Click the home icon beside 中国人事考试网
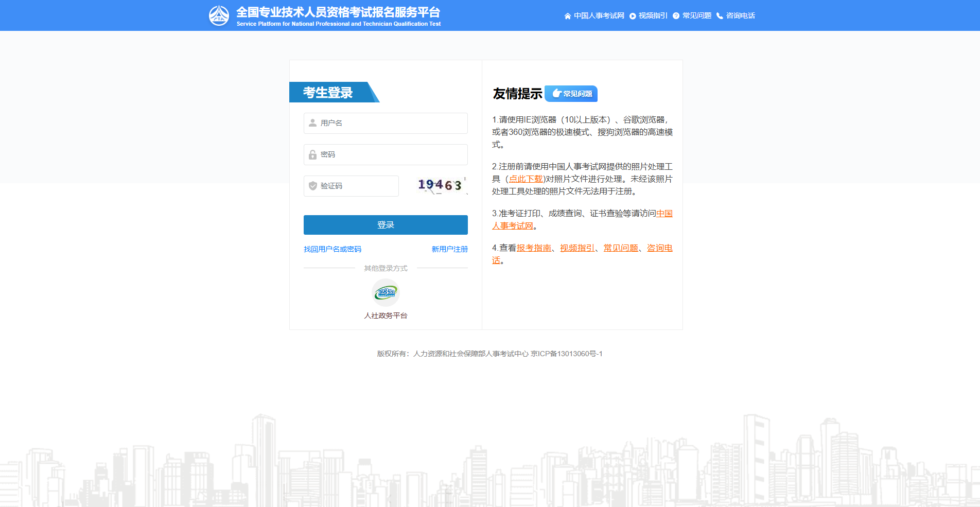The image size is (980, 507). 567,15
